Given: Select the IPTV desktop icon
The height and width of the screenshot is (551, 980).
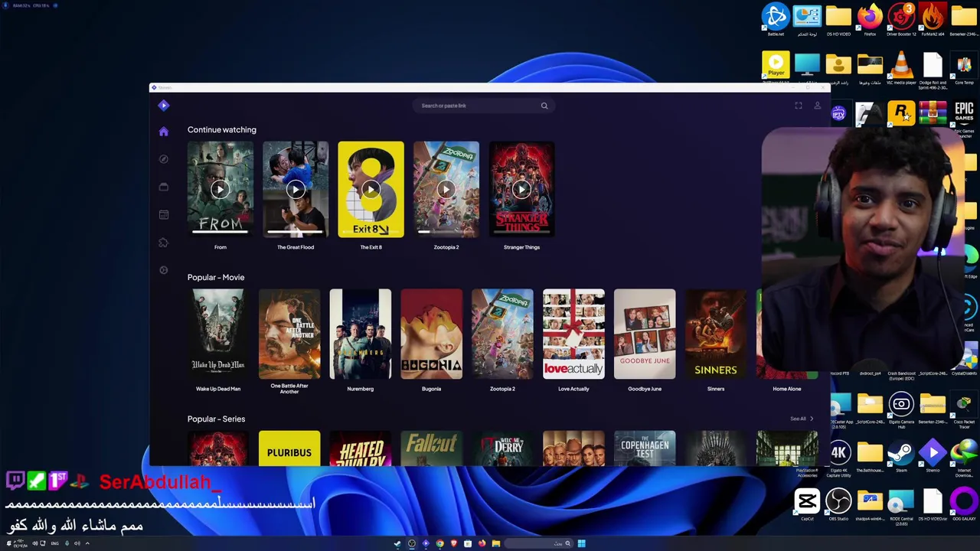Looking at the screenshot, I should pyautogui.click(x=838, y=114).
